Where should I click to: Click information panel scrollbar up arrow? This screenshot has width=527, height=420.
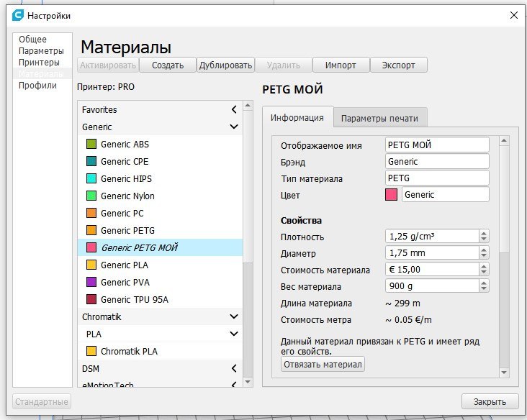pyautogui.click(x=504, y=141)
